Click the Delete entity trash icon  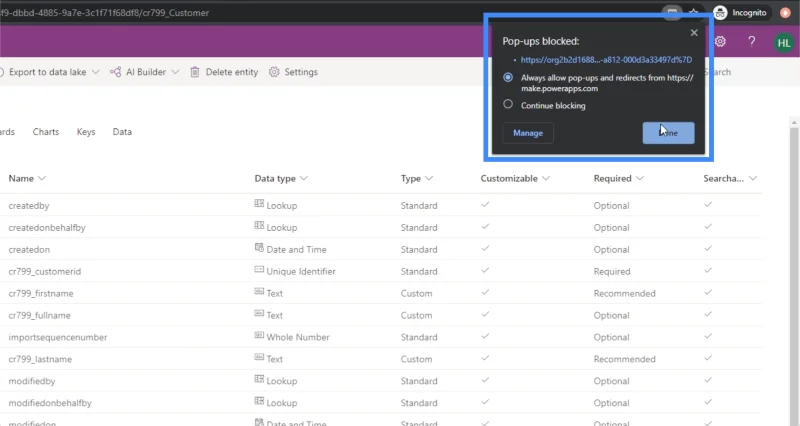pyautogui.click(x=195, y=72)
